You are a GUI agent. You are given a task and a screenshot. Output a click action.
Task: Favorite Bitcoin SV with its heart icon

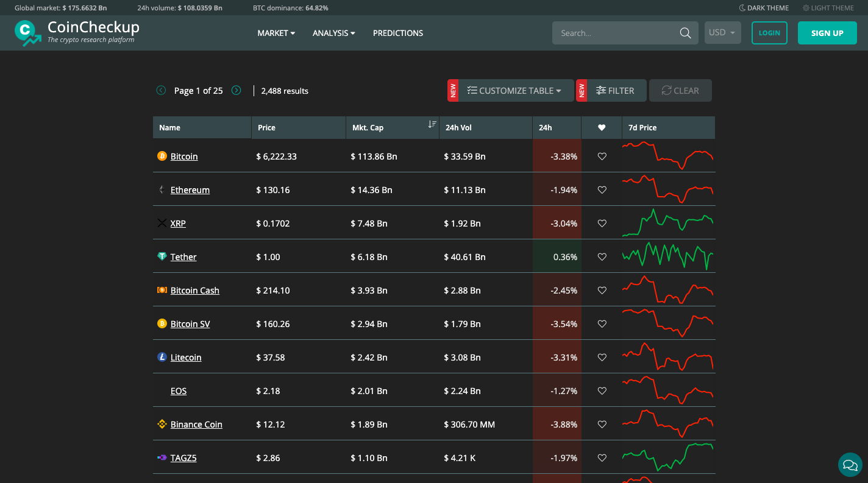pyautogui.click(x=602, y=324)
